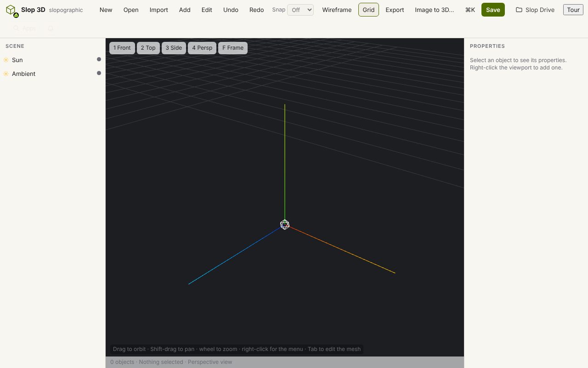
Task: Open the Import menu
Action: click(x=158, y=10)
